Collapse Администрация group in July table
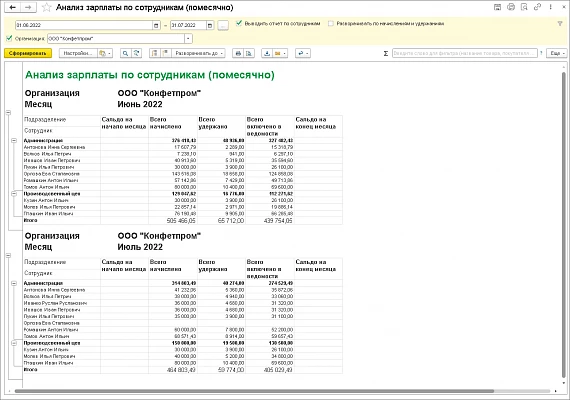The image size is (570, 400). pyautogui.click(x=14, y=283)
